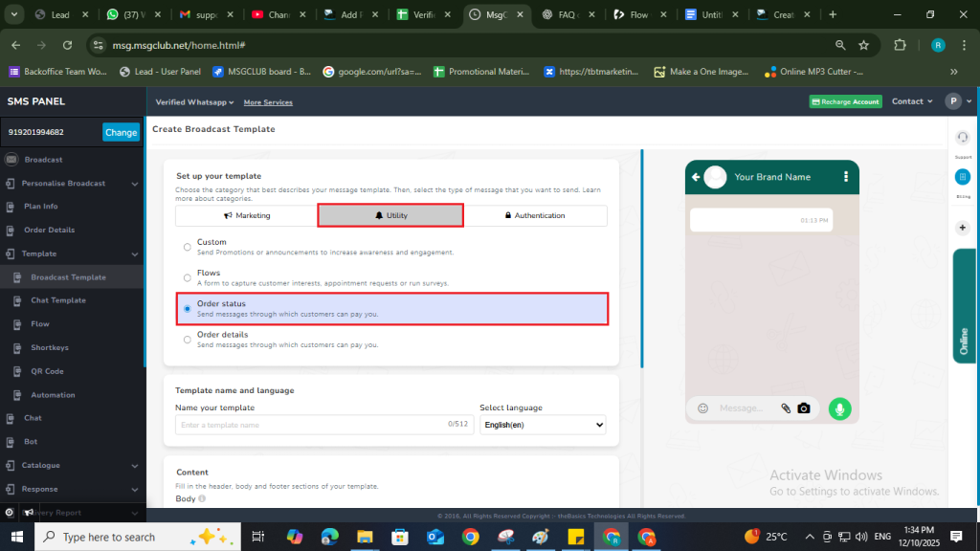Switch to the Authentication category tab
The width and height of the screenshot is (980, 551).
[534, 216]
